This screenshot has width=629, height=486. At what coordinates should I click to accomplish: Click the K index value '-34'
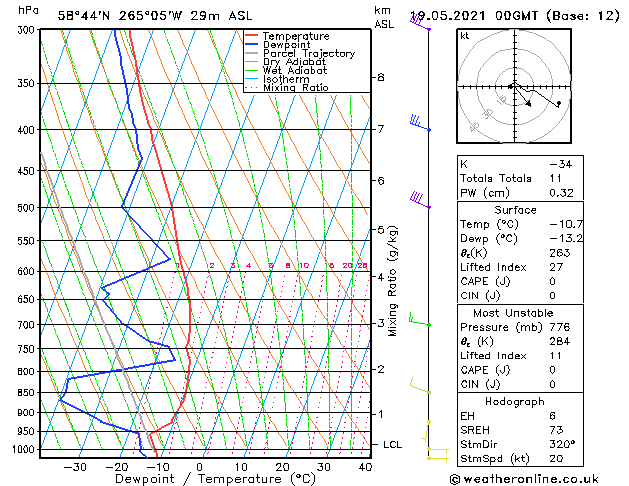click(x=561, y=164)
